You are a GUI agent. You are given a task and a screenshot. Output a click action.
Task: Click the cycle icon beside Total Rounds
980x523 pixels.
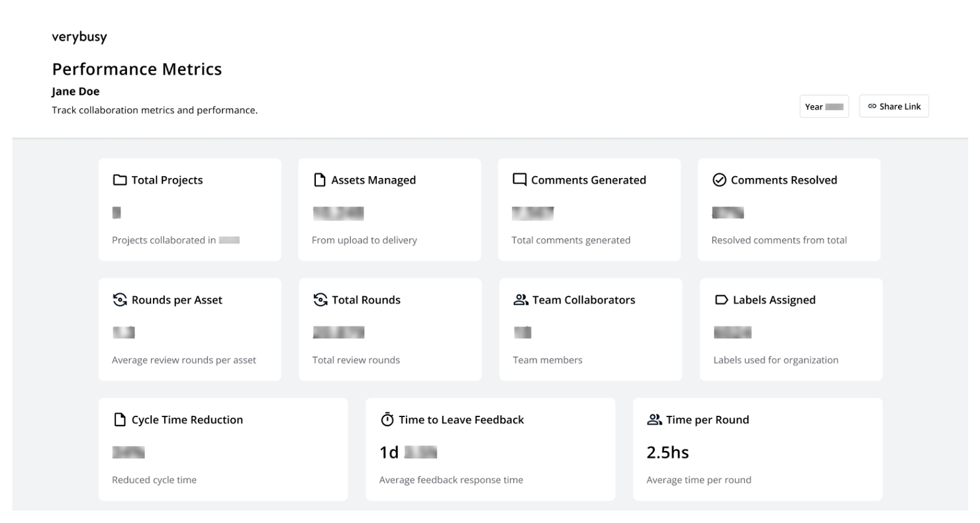point(320,300)
